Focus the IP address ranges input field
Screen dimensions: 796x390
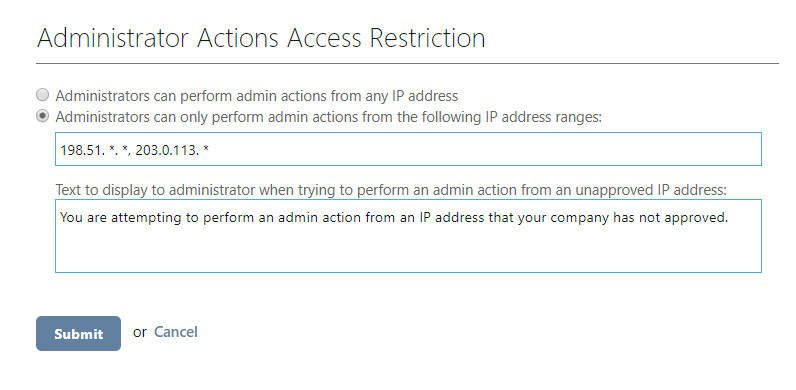[408, 149]
